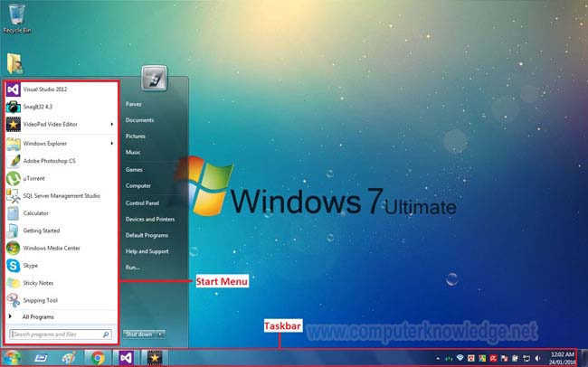Switch to VideoPad taskbar button
This screenshot has width=588, height=367.
click(x=154, y=358)
